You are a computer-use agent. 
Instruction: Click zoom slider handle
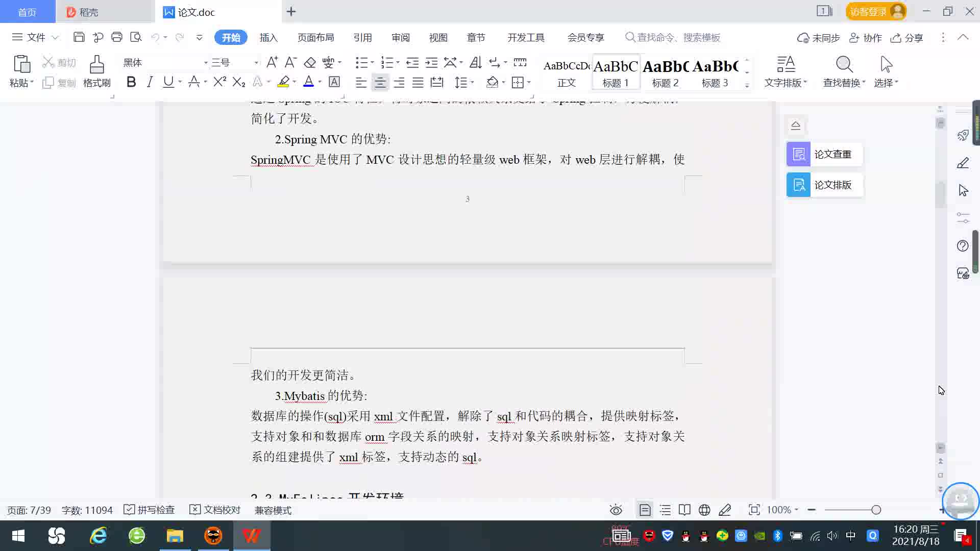click(876, 510)
